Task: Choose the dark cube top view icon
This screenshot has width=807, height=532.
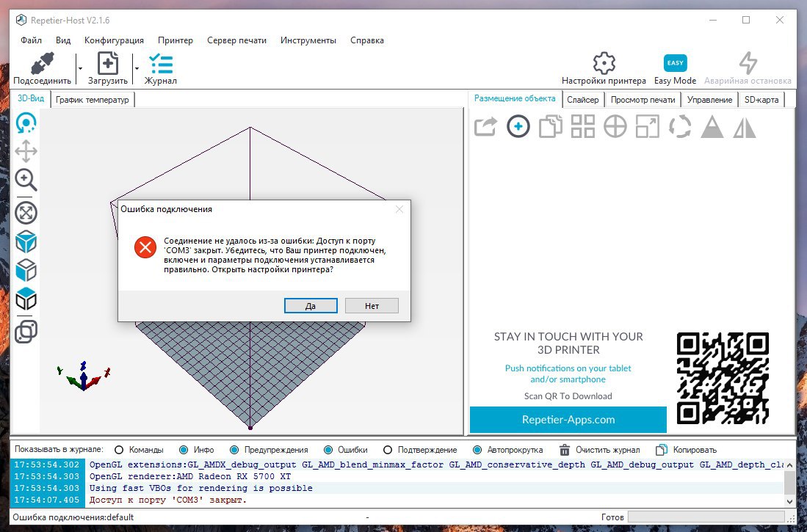Action: tap(26, 299)
